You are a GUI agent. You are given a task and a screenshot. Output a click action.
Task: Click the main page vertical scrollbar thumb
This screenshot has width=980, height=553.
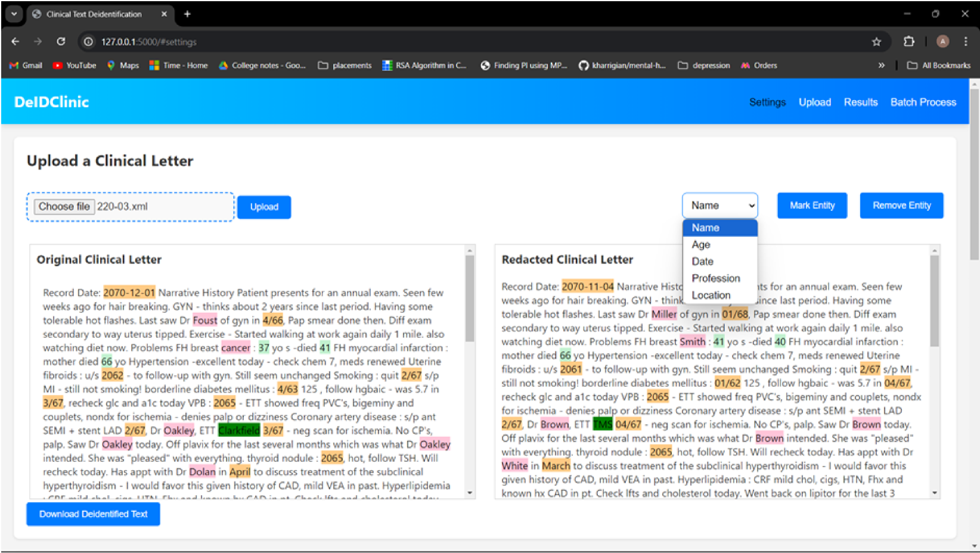pyautogui.click(x=975, y=174)
